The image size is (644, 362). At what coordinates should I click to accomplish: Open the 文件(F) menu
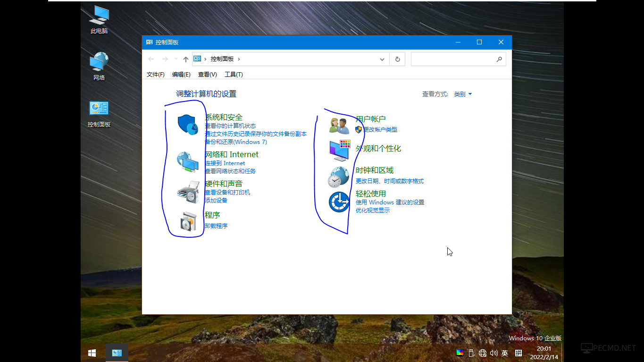click(x=156, y=75)
